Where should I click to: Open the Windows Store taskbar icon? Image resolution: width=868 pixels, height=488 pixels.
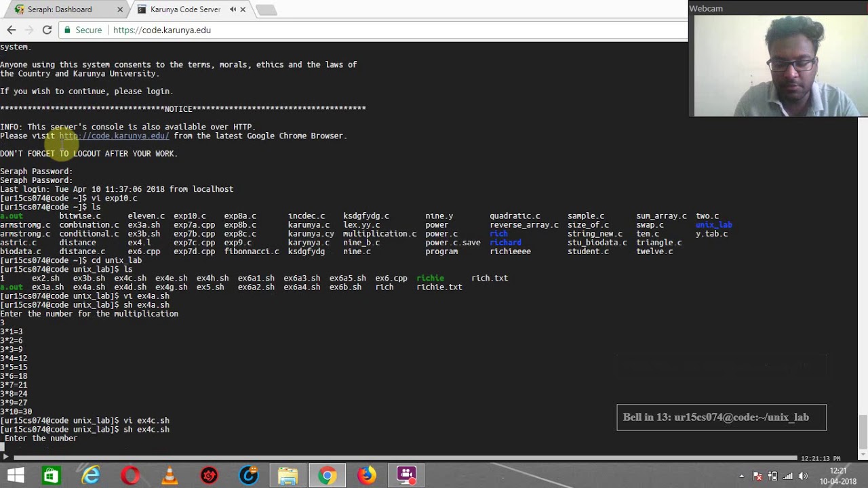click(51, 476)
